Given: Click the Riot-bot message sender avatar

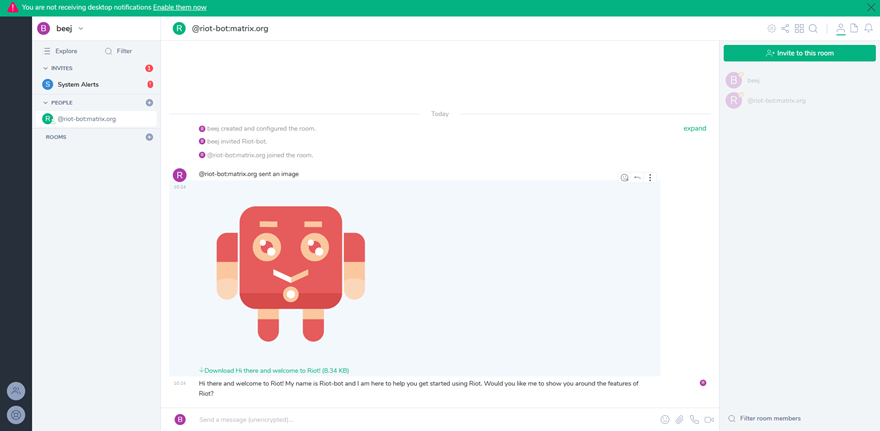Looking at the screenshot, I should tap(179, 175).
